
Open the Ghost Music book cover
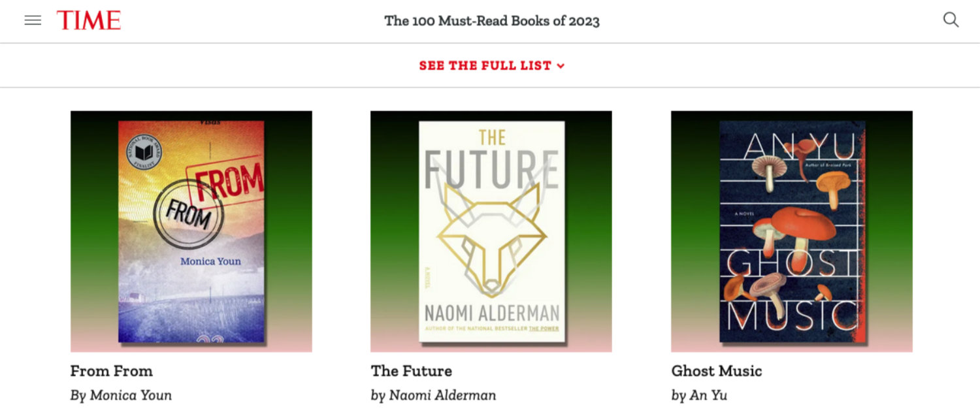coord(792,231)
